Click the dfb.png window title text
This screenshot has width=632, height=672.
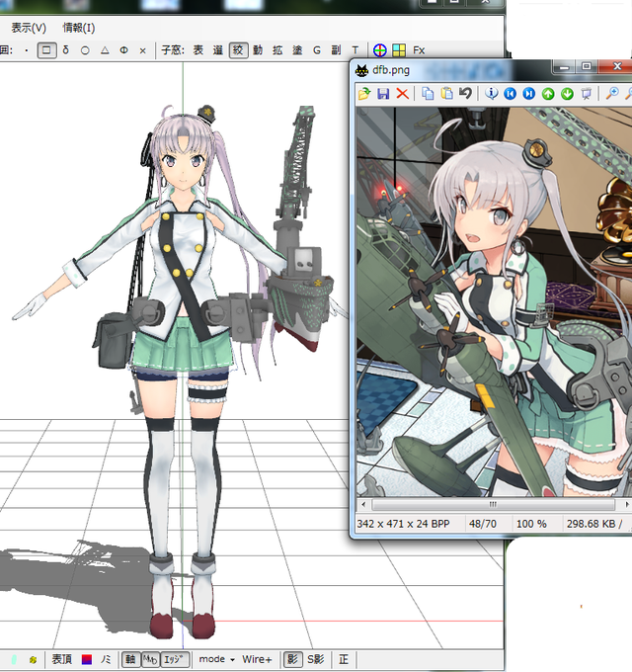(391, 70)
